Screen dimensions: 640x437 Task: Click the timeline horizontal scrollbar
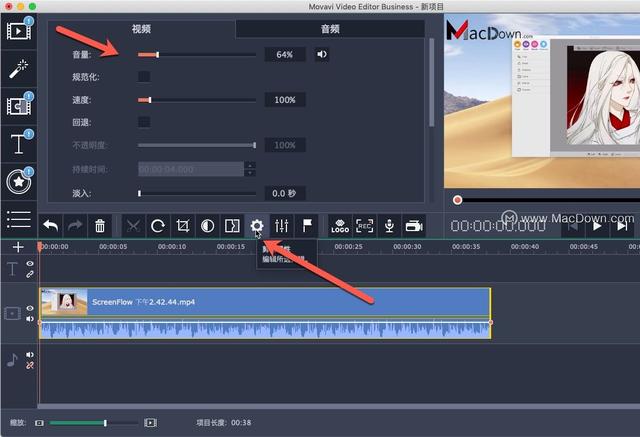click(x=339, y=406)
